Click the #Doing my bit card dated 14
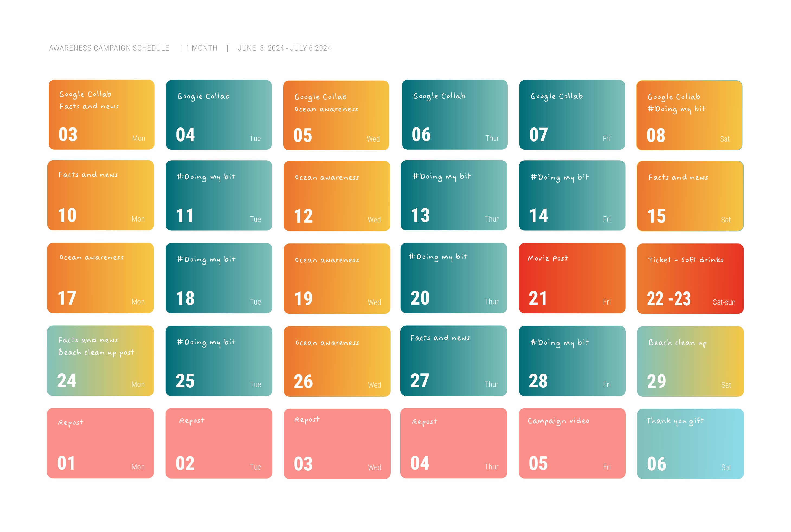 click(572, 196)
